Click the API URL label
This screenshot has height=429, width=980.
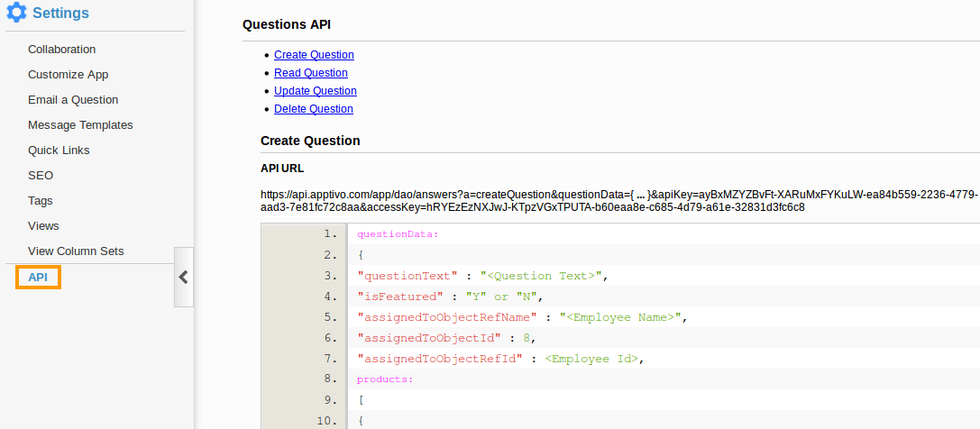(x=282, y=169)
